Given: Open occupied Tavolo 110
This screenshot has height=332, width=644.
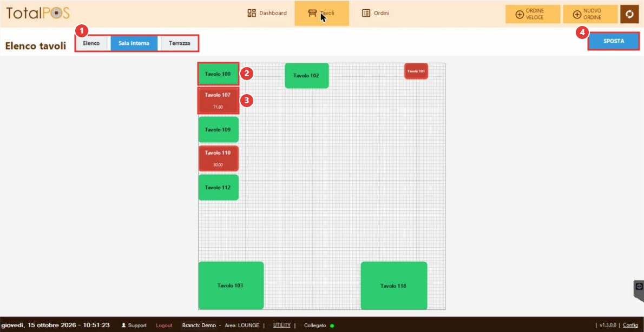Looking at the screenshot, I should 218,158.
